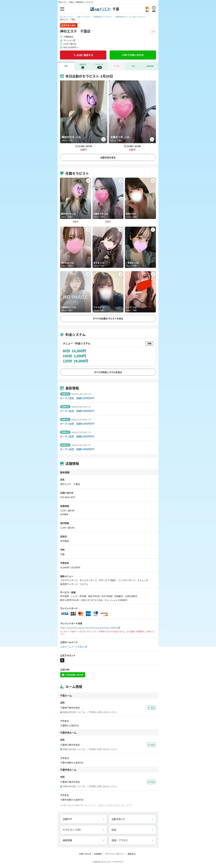
Task: Click the Mastercard logo
Action: pos(81,614)
